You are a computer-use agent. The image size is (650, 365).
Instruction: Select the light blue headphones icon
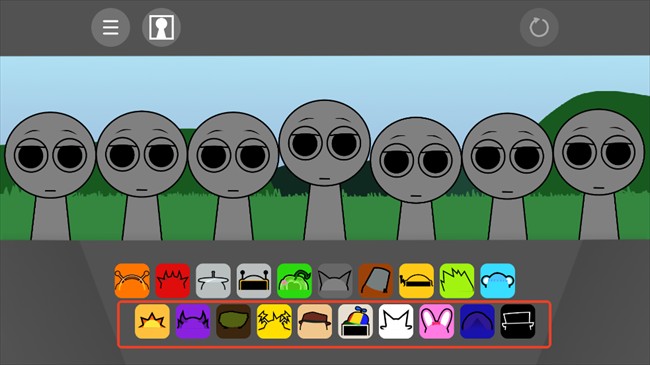[x=497, y=281]
